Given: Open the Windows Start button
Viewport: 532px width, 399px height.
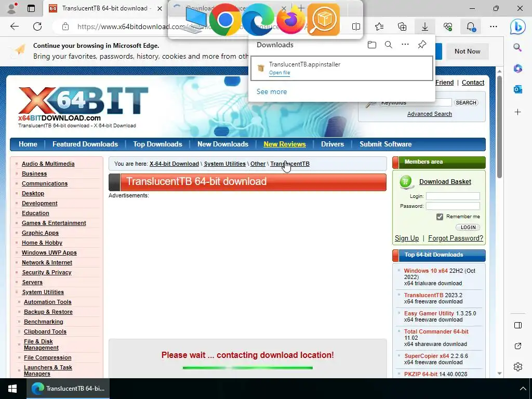Looking at the screenshot, I should coord(13,389).
